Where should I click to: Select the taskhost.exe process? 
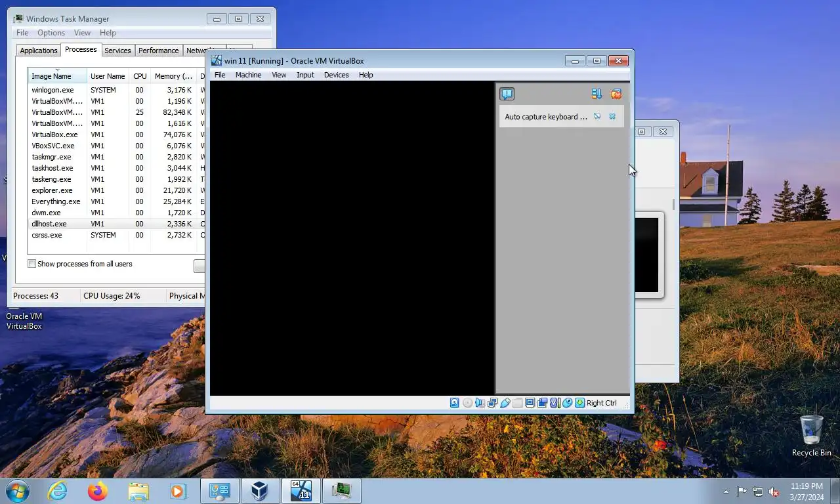(x=115, y=168)
